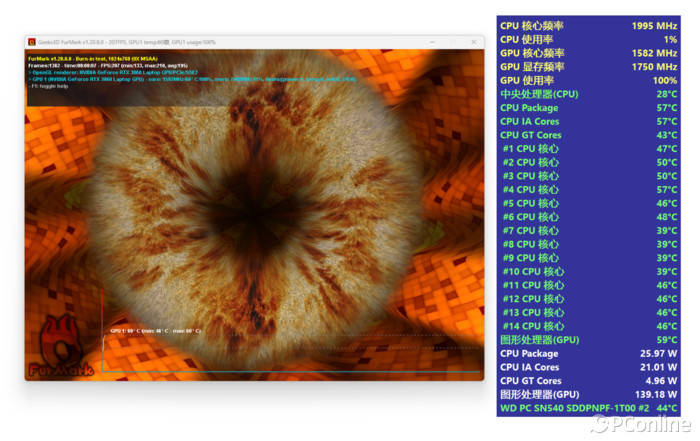The image size is (700, 441).
Task: Select '#8 CPU 核心' temperature row
Action: [588, 244]
